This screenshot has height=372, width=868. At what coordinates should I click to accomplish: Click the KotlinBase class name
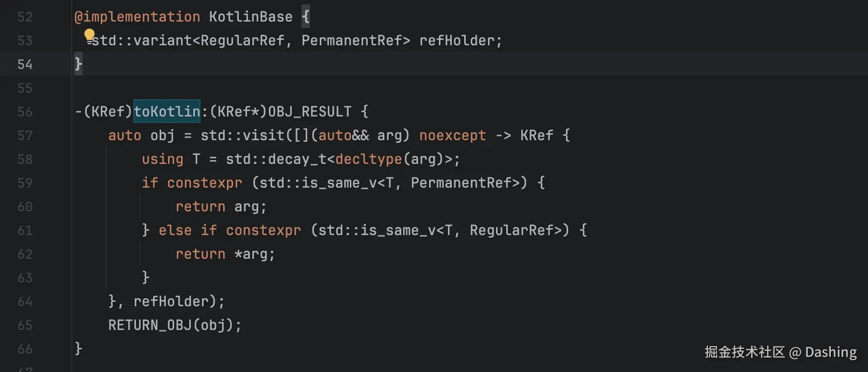click(x=251, y=17)
